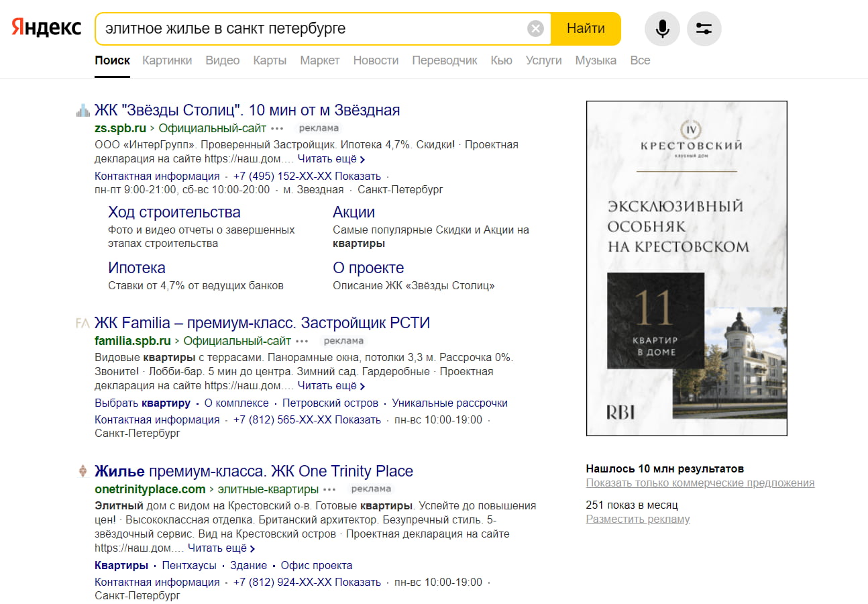Open search settings filter icon
The width and height of the screenshot is (868, 604).
coord(704,29)
